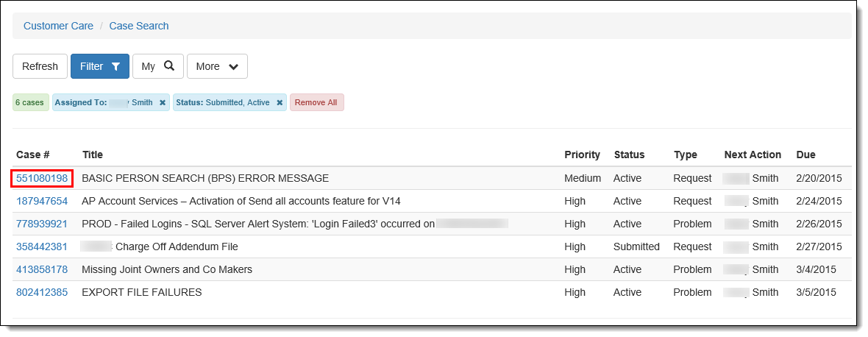The image size is (868, 337).
Task: Click the funnel icon on Filter button
Action: pos(115,66)
